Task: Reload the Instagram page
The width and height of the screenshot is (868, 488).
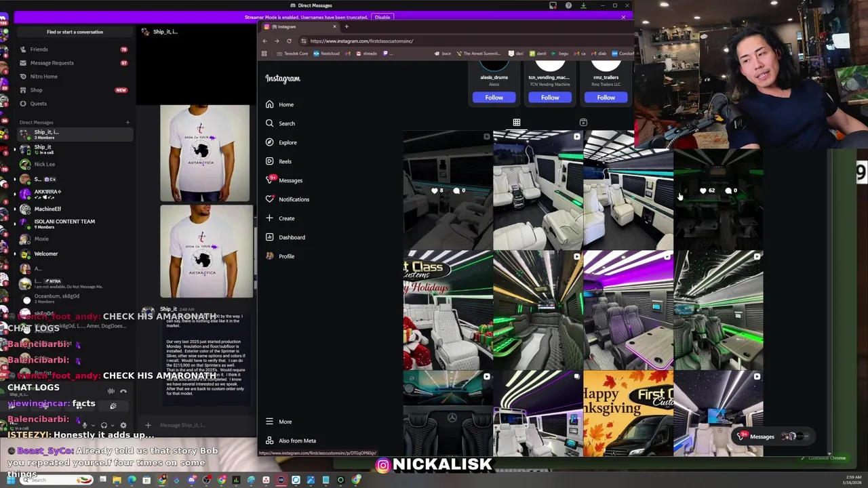Action: coord(289,41)
